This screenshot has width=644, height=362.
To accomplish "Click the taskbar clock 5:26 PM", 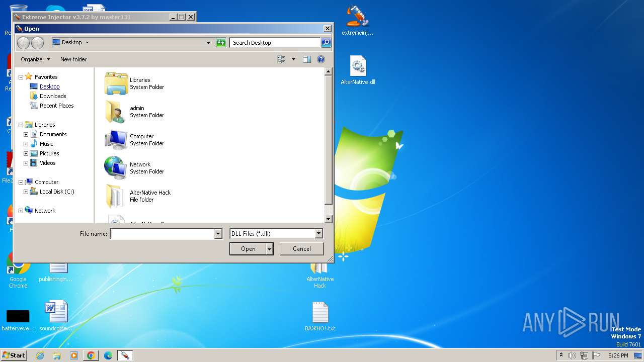I will tap(618, 355).
